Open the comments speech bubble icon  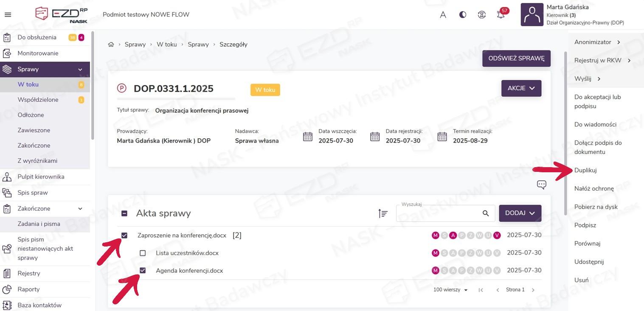(541, 185)
